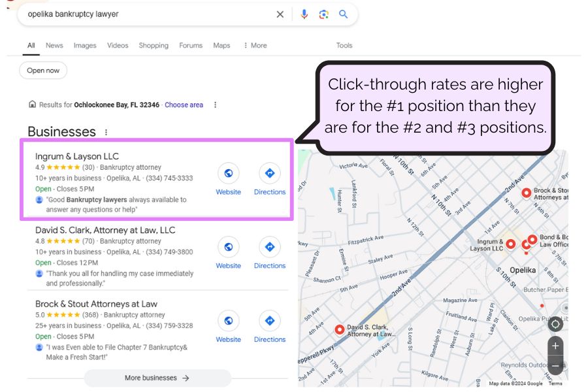Open location results options three-dot menu
Viewport: 588px width, 392px height.
(x=215, y=105)
